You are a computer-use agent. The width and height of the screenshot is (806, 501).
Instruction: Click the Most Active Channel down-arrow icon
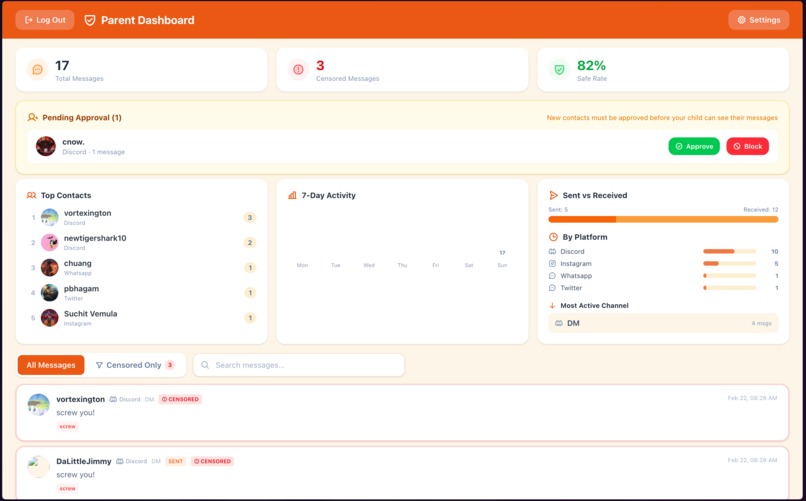pyautogui.click(x=553, y=305)
